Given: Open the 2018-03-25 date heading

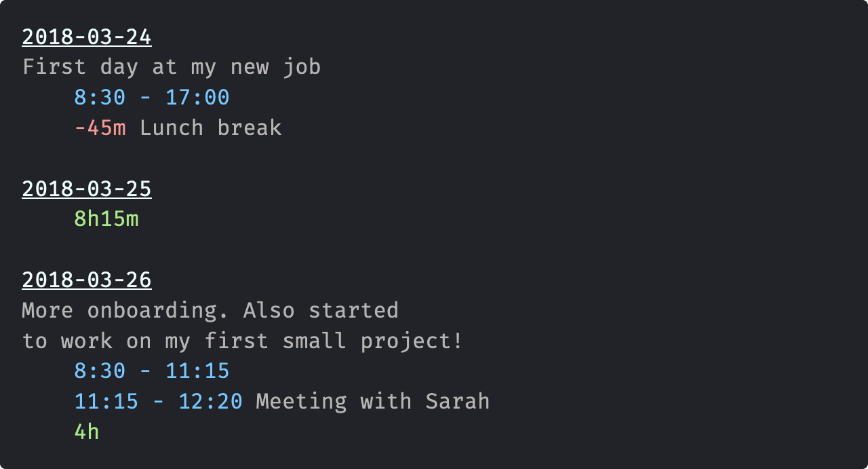Looking at the screenshot, I should pyautogui.click(x=87, y=189).
